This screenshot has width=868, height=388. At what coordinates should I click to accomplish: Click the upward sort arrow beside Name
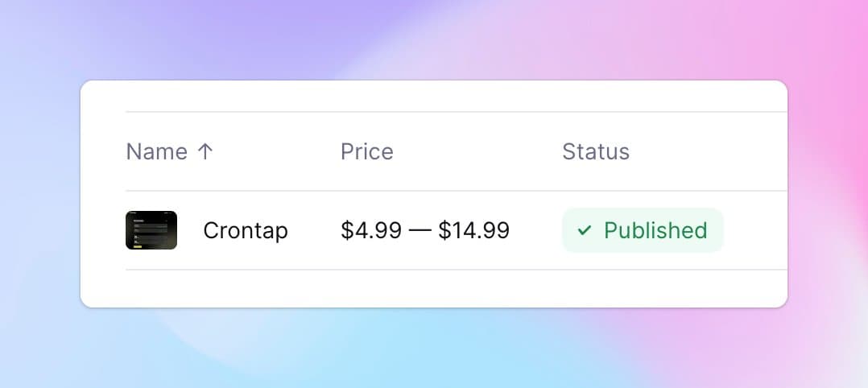(205, 151)
